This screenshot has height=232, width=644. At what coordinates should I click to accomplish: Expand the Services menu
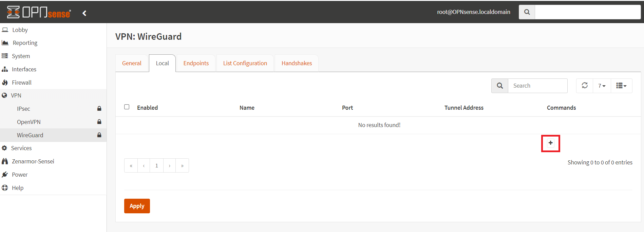[x=21, y=148]
